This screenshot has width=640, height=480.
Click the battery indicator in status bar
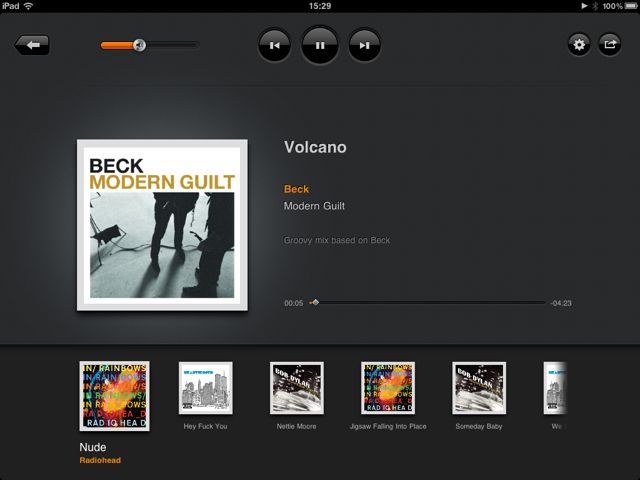click(631, 6)
